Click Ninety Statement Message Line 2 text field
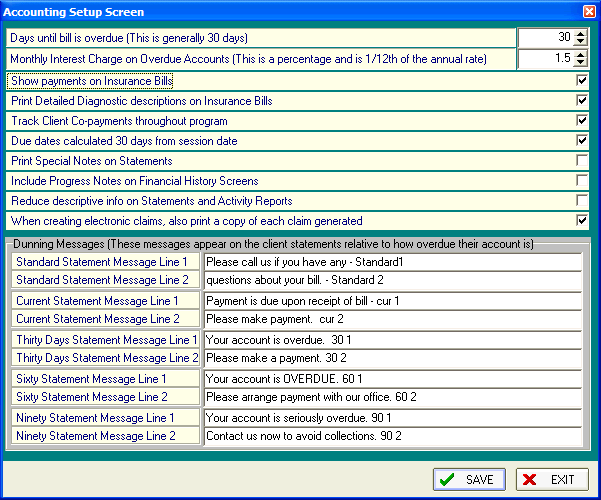This screenshot has height=500, width=601. click(392, 436)
